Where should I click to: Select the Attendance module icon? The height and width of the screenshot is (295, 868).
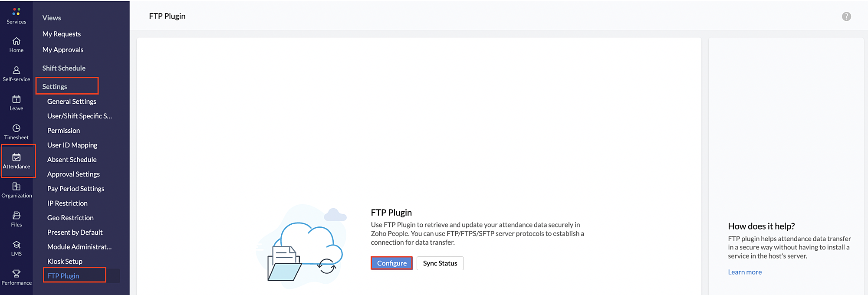(x=16, y=157)
